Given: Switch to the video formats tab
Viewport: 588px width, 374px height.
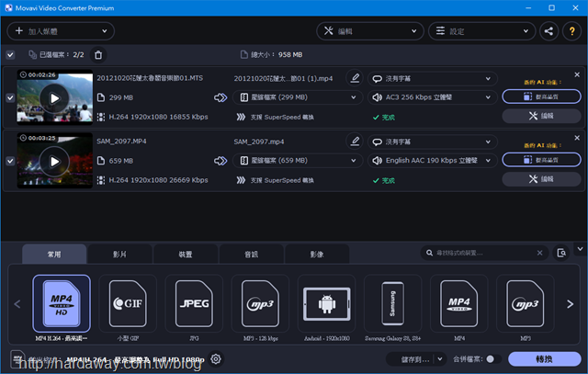Looking at the screenshot, I should click(120, 255).
